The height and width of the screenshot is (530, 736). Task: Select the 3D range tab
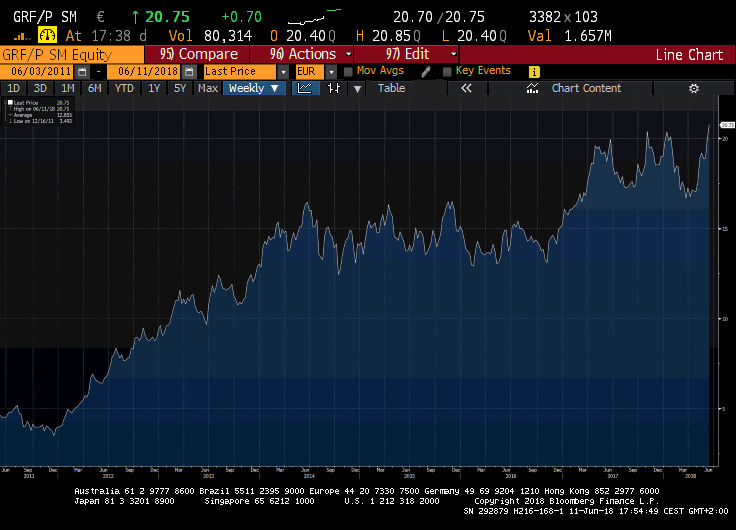tap(40, 88)
